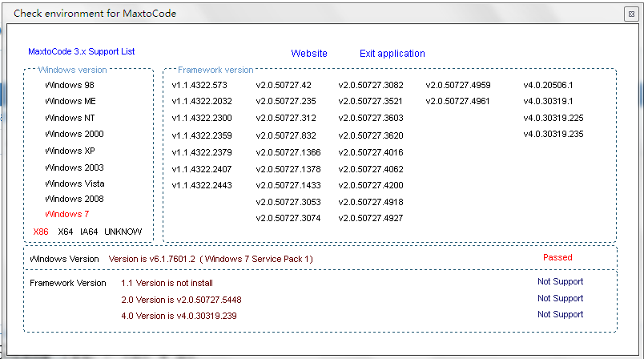Click framework version v2.0.50727.42
This screenshot has width=644, height=359.
(x=284, y=85)
